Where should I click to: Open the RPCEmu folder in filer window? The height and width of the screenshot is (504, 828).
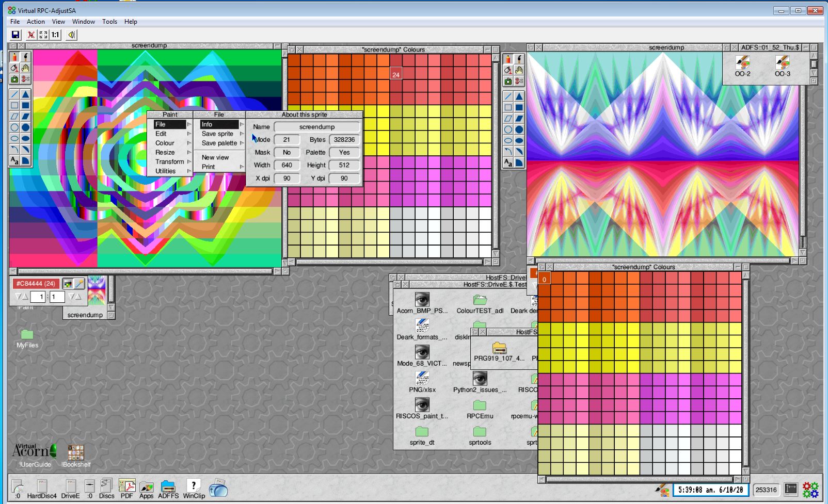coord(480,410)
